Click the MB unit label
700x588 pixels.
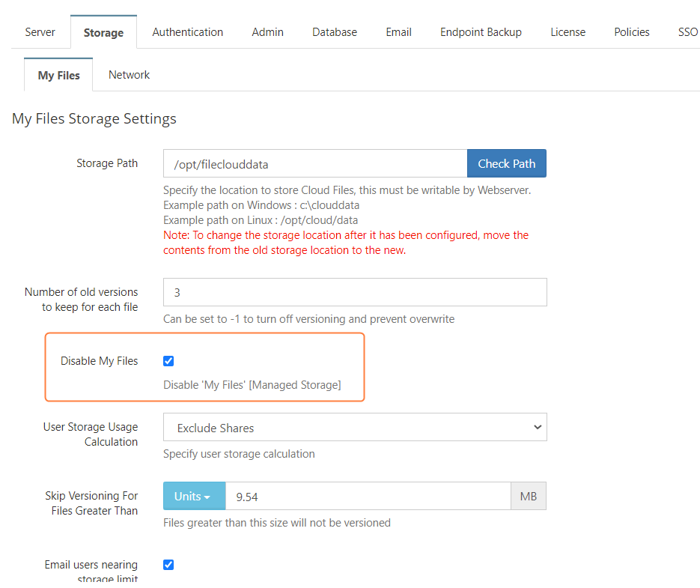[529, 496]
